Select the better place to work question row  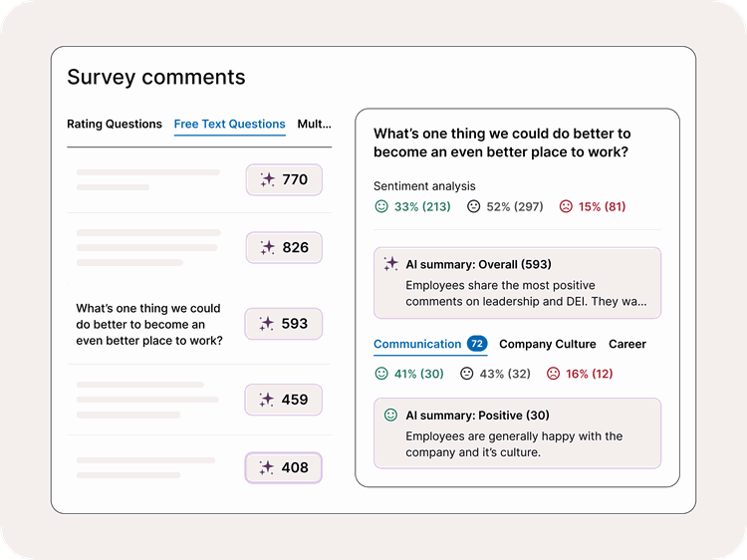[149, 324]
